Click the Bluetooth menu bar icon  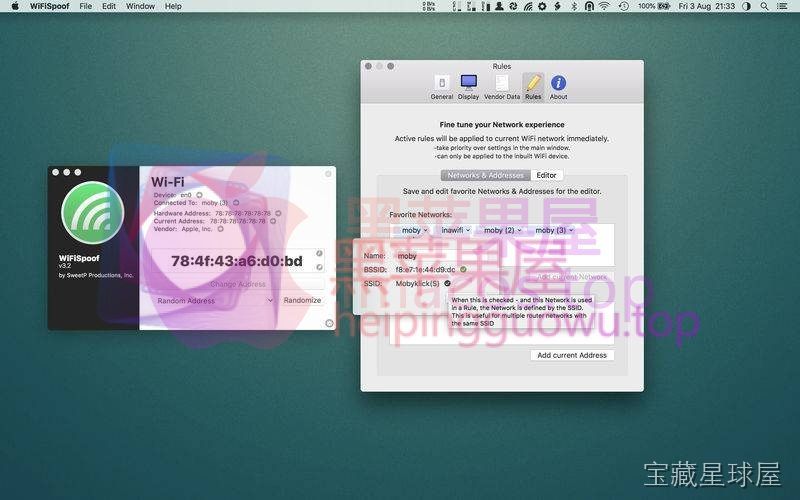tap(574, 6)
